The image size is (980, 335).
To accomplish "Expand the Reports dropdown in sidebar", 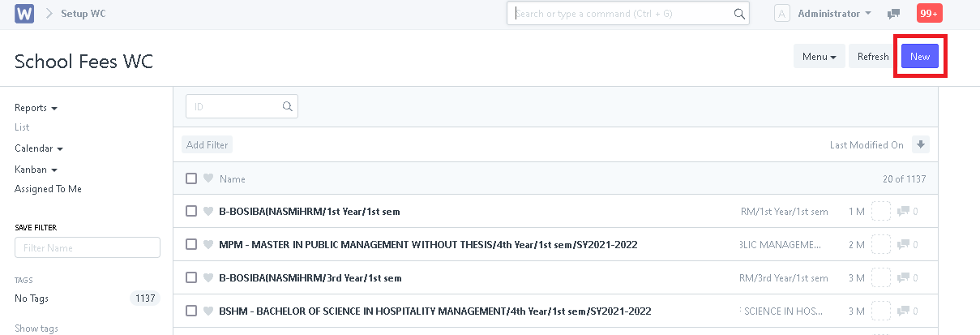I will coord(36,108).
